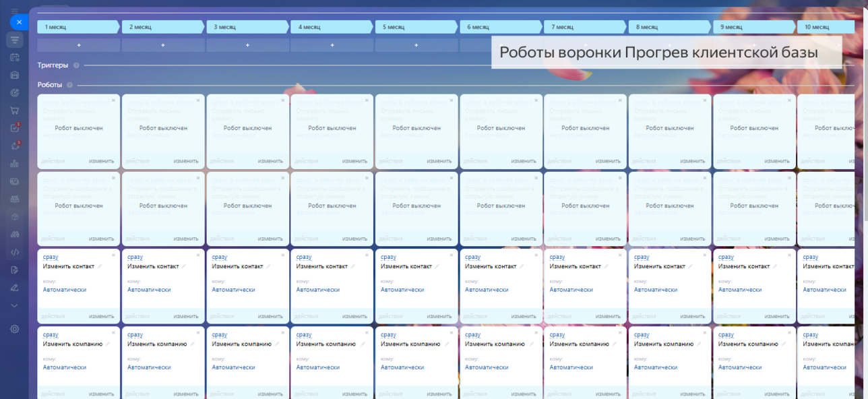Delete the Изменить контакт robot under 1 месяц

pyautogui.click(x=113, y=255)
